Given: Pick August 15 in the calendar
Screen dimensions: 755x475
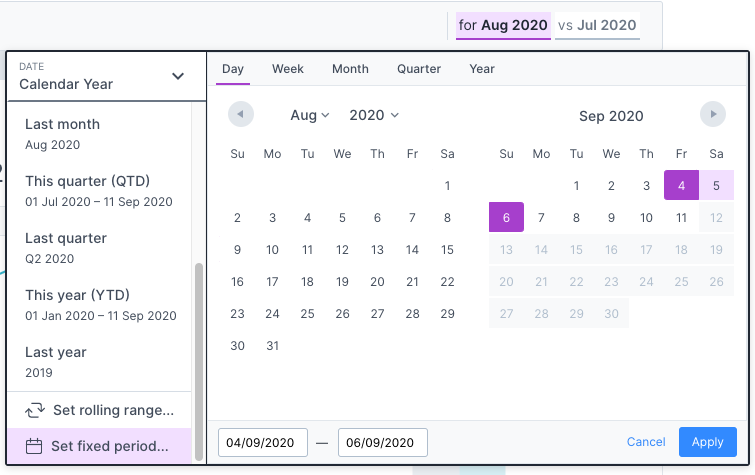Looking at the screenshot, I should point(447,250).
